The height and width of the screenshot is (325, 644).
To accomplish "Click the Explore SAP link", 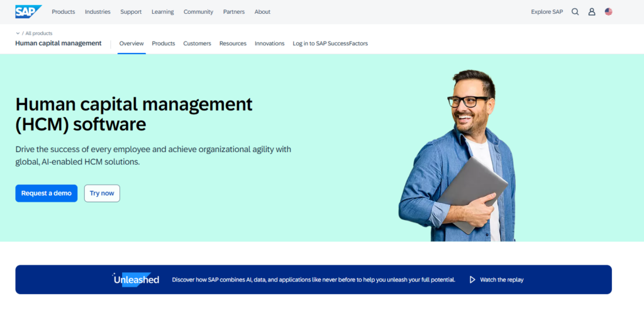I will point(547,12).
